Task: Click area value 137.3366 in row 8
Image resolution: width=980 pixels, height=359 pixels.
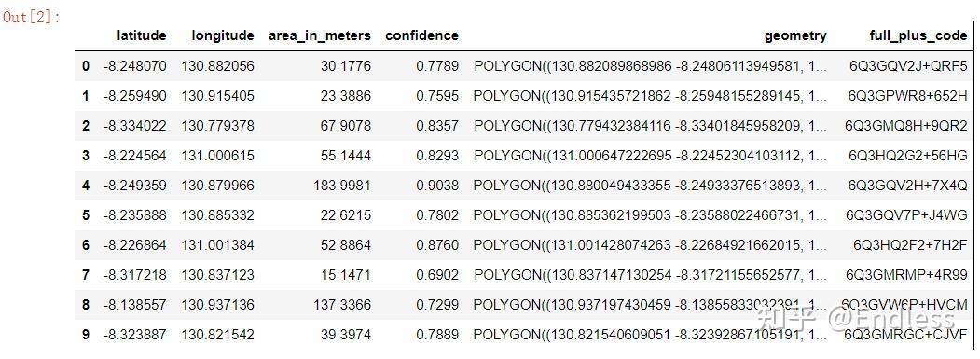Action: pos(342,305)
